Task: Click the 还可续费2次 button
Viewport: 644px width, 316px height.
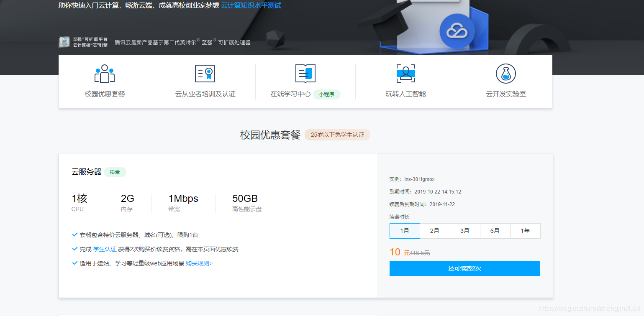Action: pyautogui.click(x=465, y=268)
